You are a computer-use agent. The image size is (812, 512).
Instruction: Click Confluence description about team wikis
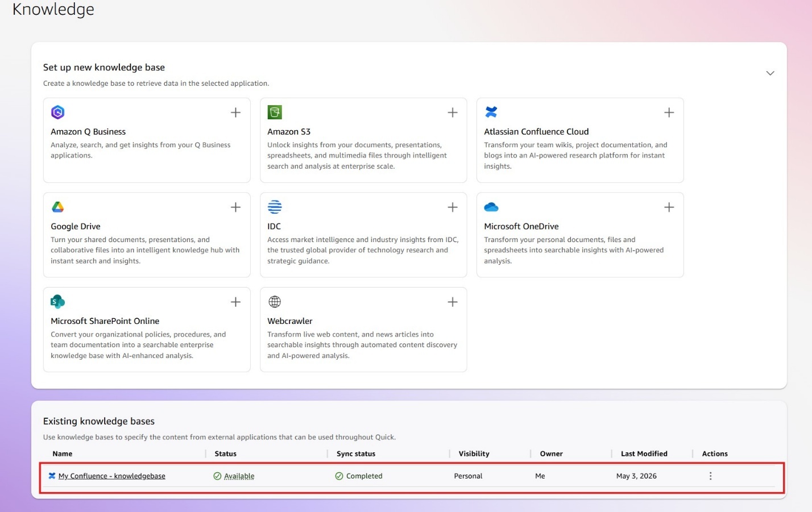point(575,156)
